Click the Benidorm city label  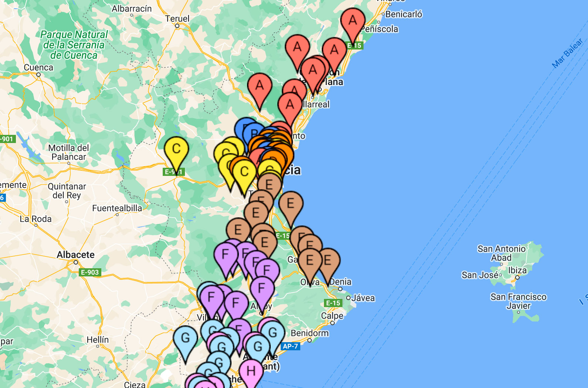tap(310, 333)
